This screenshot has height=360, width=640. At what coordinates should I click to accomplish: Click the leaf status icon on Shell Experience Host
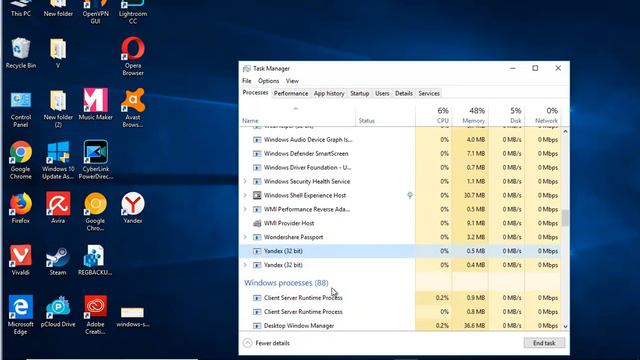[x=410, y=196]
